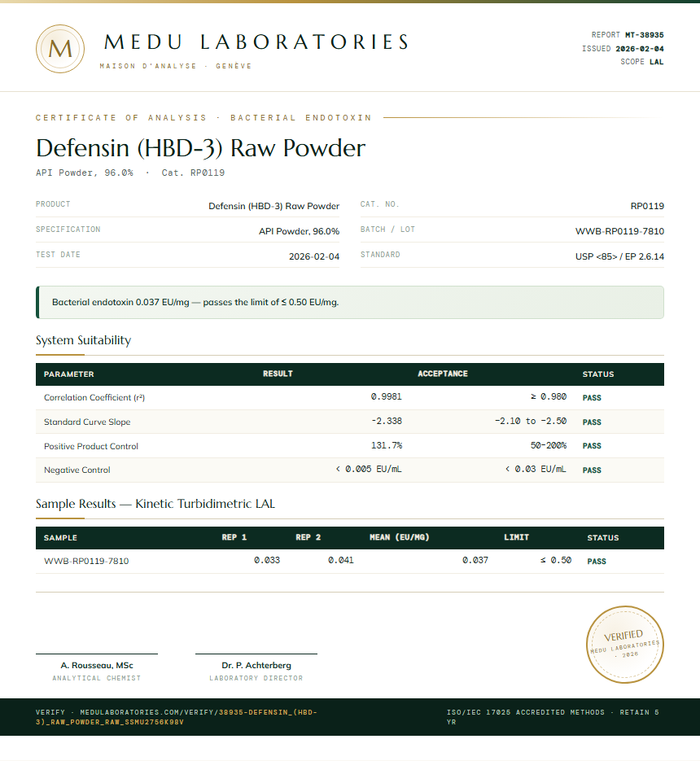This screenshot has height=761, width=700.
Task: Click the gold Verified seal stamp
Action: point(625,645)
